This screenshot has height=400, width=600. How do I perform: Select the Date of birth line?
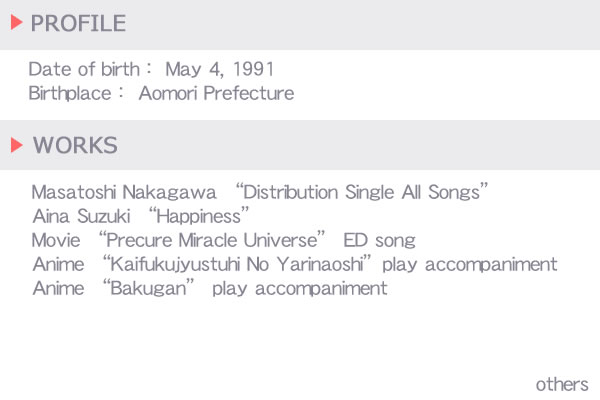click(151, 70)
